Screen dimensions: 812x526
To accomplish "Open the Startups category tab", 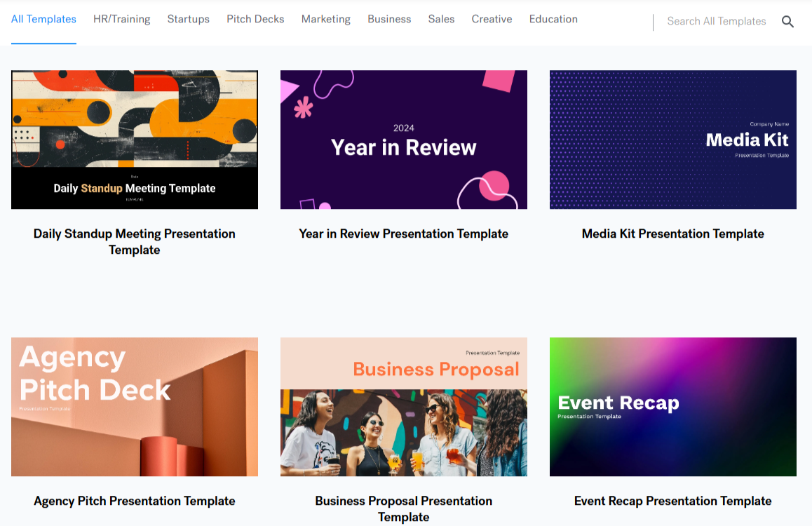I will [188, 20].
